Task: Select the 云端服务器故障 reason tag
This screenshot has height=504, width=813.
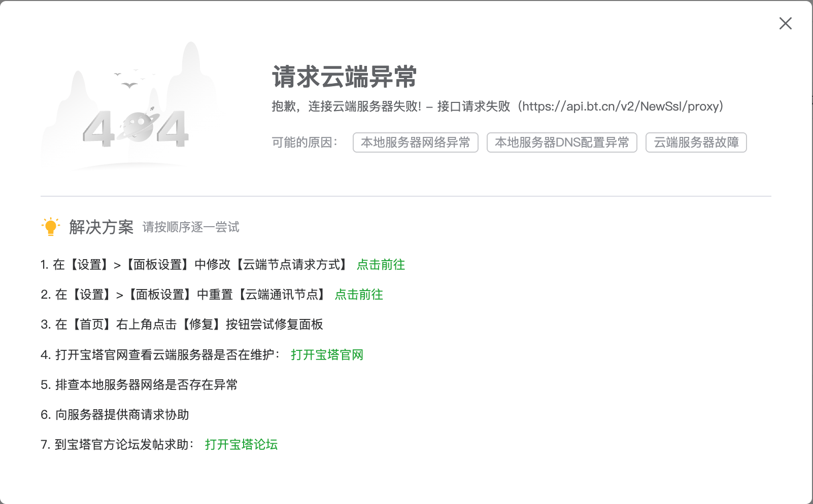Action: pos(696,142)
